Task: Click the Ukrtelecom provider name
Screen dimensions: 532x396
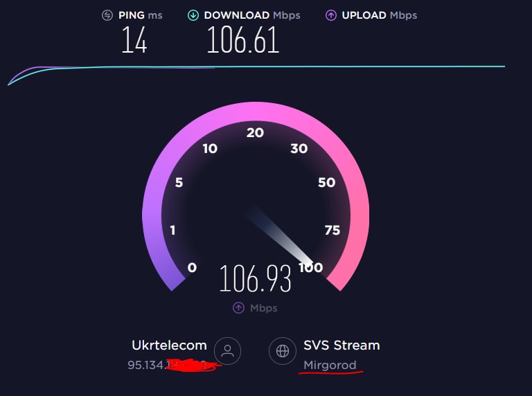Action: [x=169, y=345]
